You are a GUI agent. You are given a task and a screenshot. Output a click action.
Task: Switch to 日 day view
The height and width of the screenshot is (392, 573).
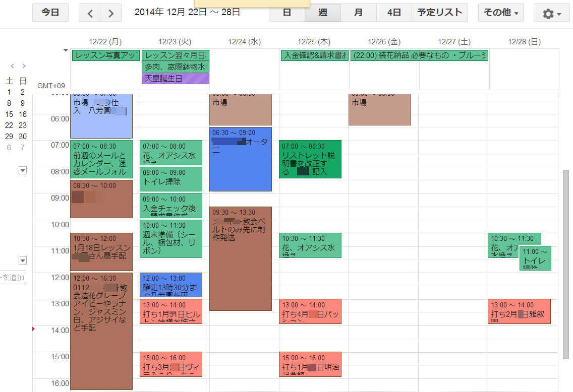[x=286, y=13]
